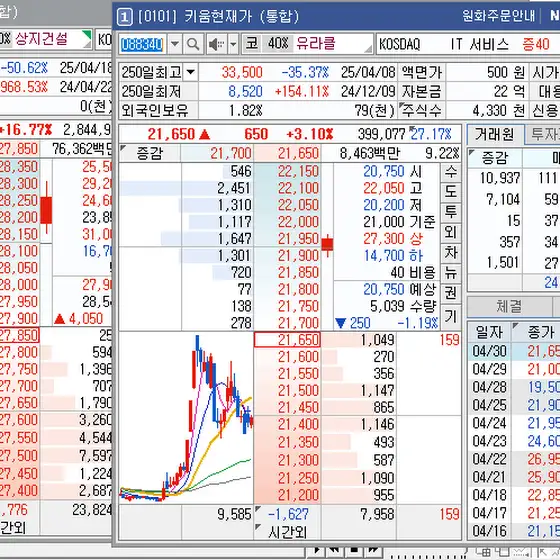
Task: Select the 04/16 row in daily table
Action: click(x=514, y=531)
